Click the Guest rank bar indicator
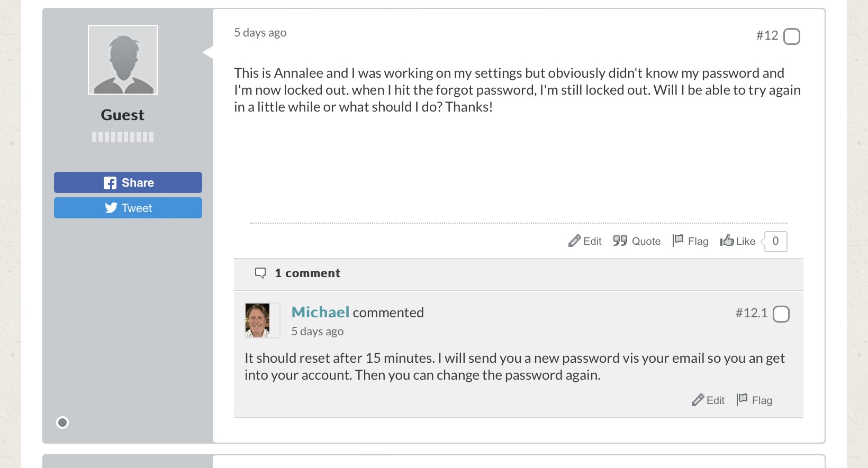This screenshot has height=468, width=868. pos(123,137)
